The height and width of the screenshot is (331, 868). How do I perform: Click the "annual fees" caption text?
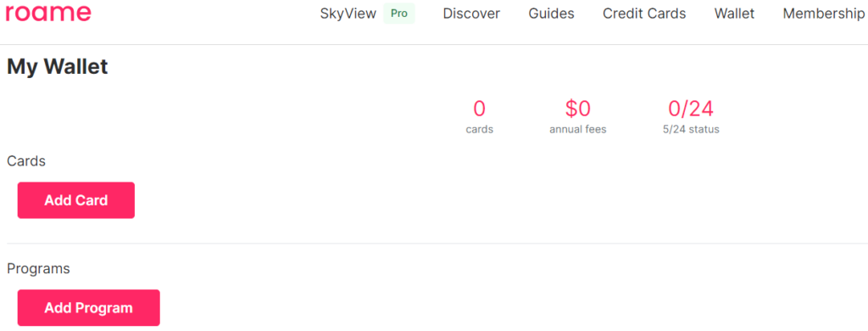click(x=578, y=130)
